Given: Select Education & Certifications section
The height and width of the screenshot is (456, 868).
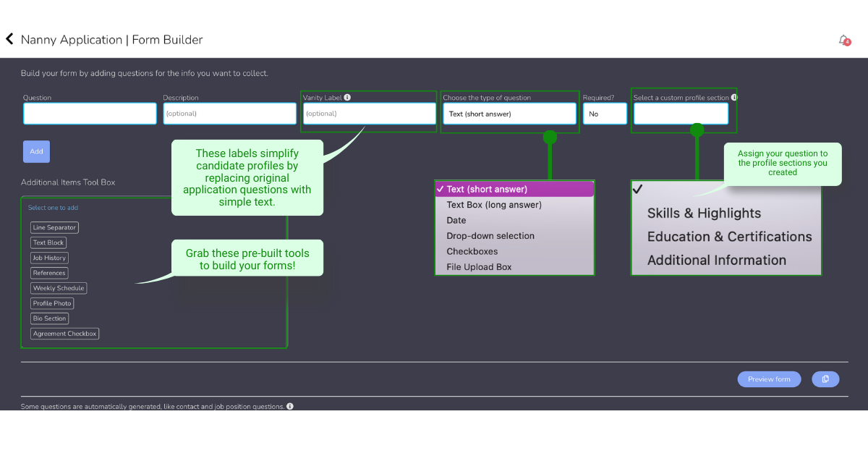Looking at the screenshot, I should pos(729,237).
